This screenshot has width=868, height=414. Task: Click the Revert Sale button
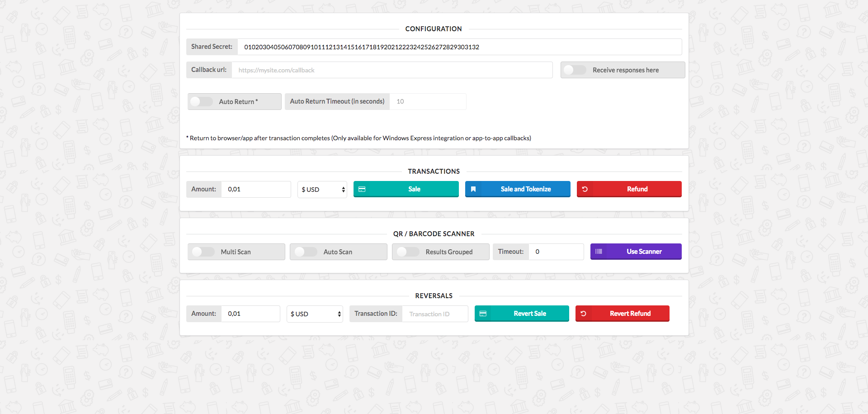pos(522,314)
